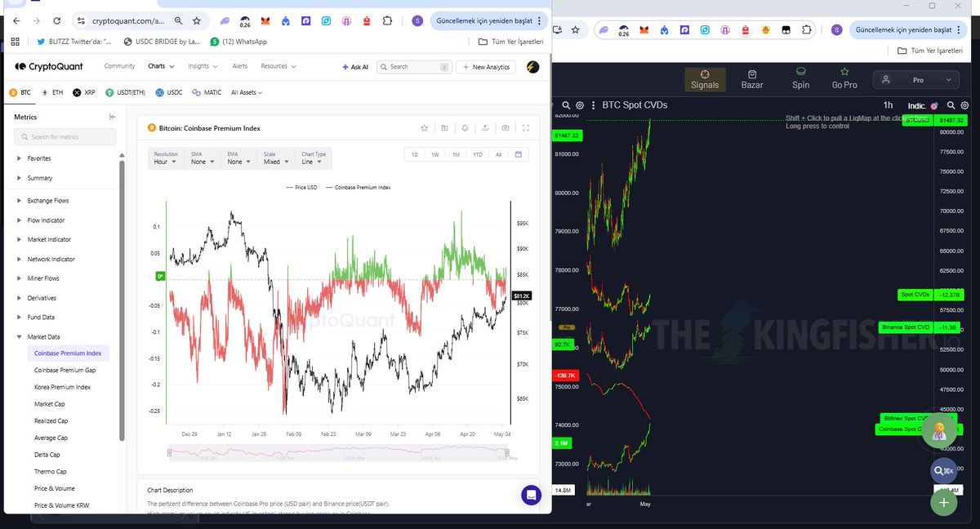The height and width of the screenshot is (529, 980).
Task: Add Coinbase Premium Index chart to favorites
Action: pos(424,128)
